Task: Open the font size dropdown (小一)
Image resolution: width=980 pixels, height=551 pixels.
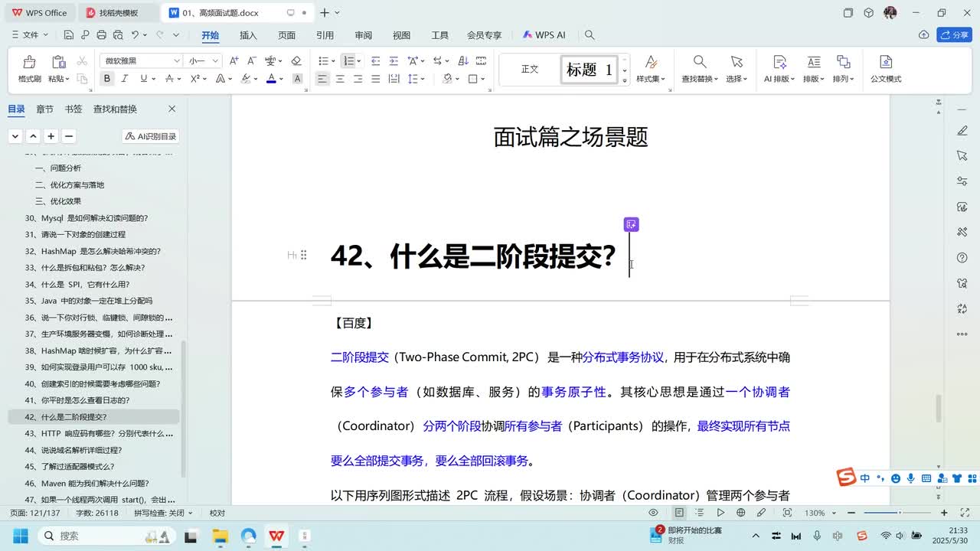Action: tap(216, 61)
